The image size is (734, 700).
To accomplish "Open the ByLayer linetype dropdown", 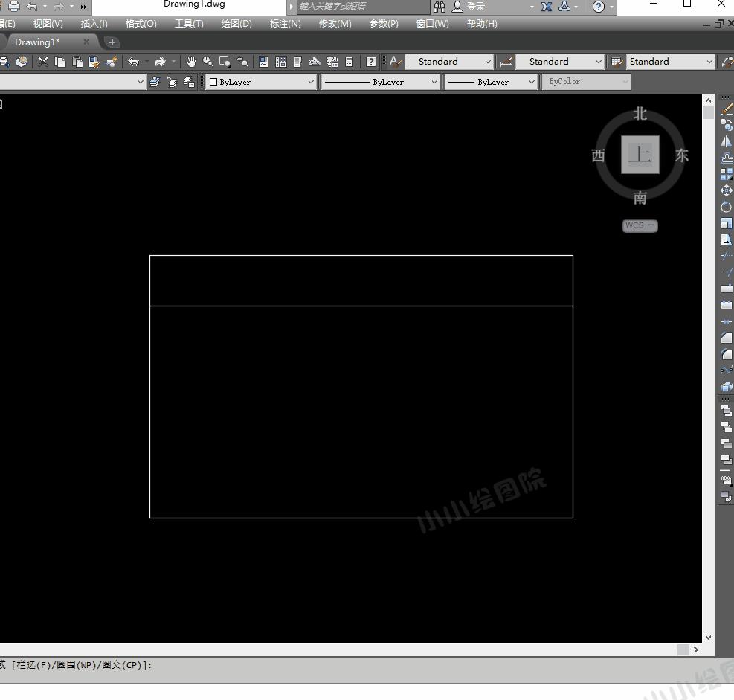I will [x=381, y=82].
